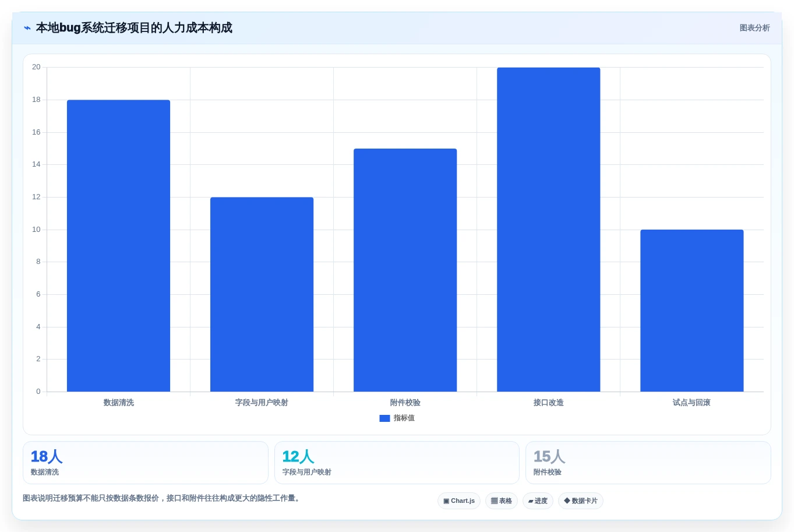Select the 字段与用户映射 bar
Screen dimensions: 794x532
[x=262, y=294]
